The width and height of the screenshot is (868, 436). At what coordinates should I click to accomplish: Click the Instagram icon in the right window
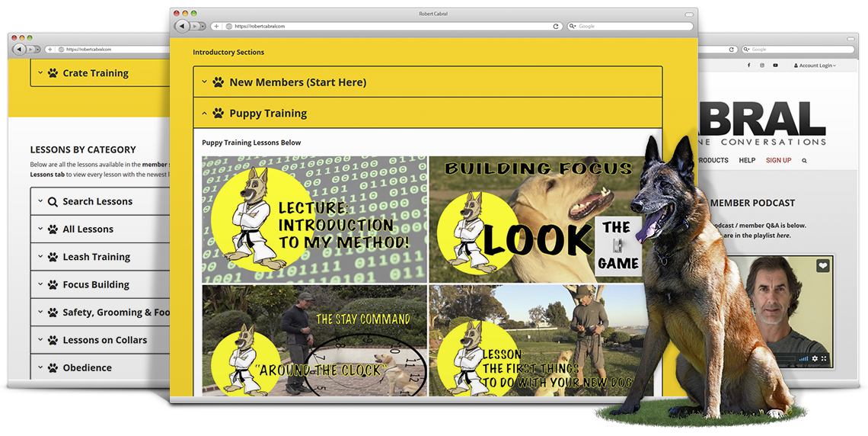pyautogui.click(x=761, y=66)
